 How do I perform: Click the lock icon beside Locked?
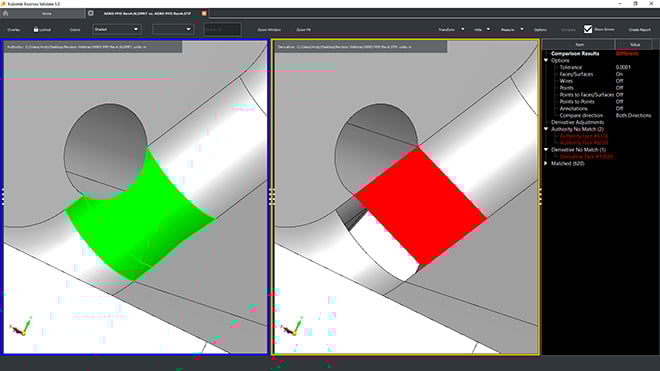coord(36,29)
